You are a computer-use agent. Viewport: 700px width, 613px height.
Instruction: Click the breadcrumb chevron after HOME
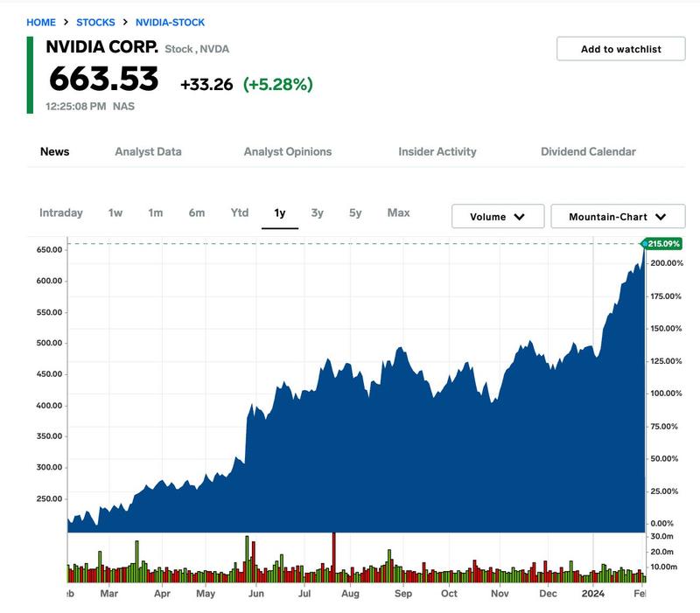66,22
